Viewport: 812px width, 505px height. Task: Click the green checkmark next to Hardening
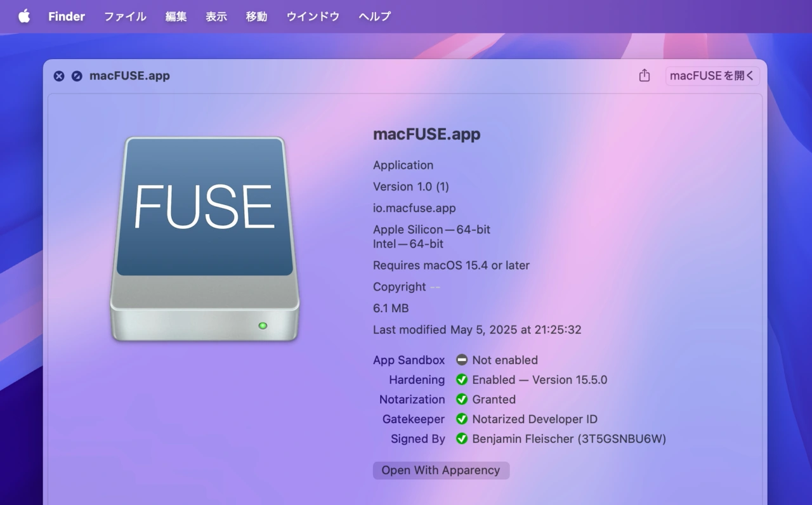pos(462,379)
